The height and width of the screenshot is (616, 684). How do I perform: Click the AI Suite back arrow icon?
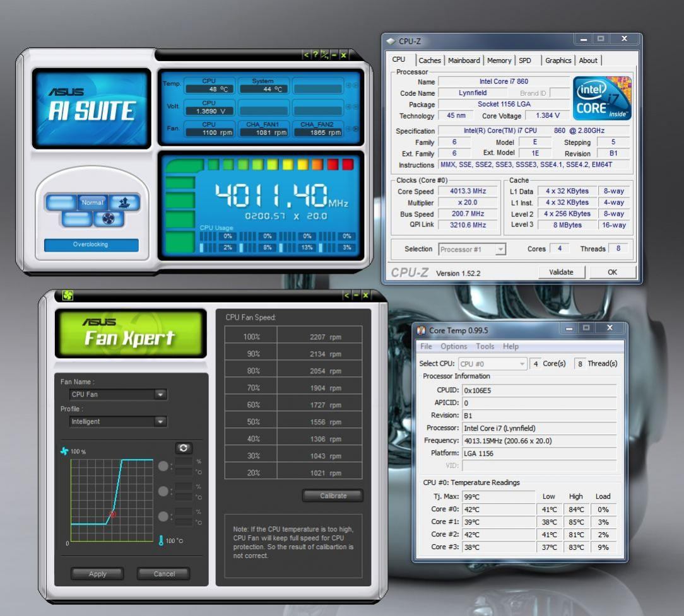[x=306, y=55]
